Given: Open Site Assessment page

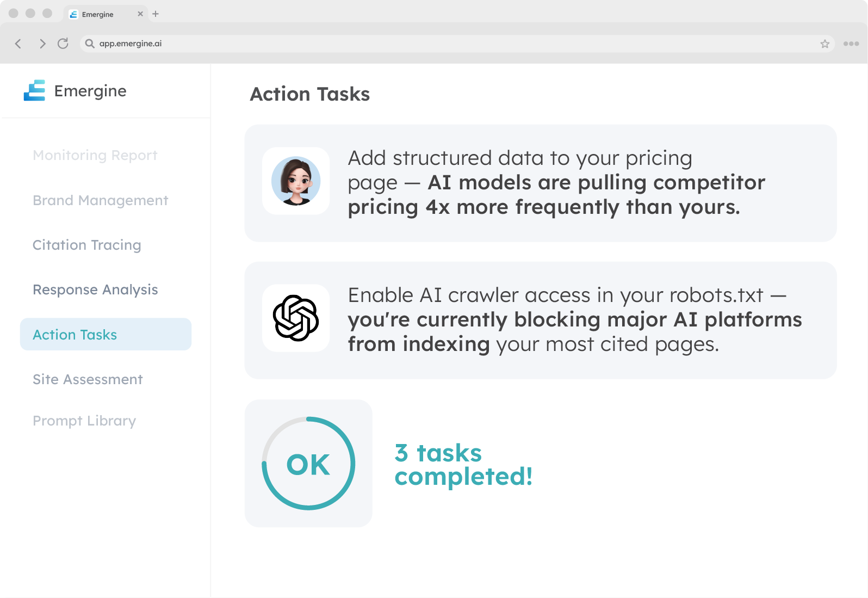Looking at the screenshot, I should click(88, 379).
